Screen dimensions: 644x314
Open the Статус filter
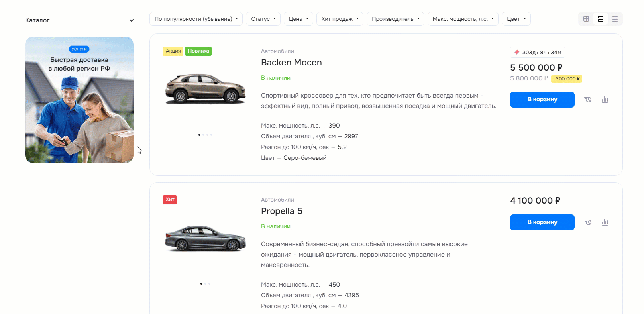coord(263,19)
